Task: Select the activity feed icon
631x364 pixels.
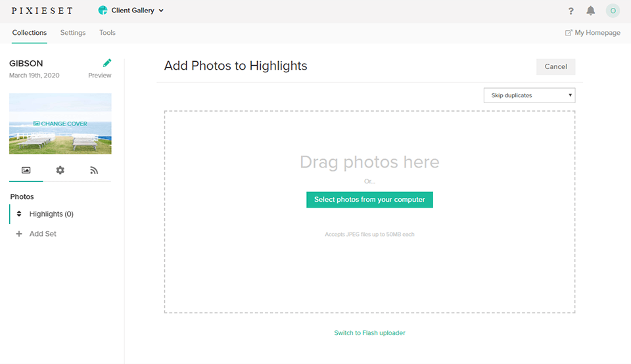Action: (94, 170)
